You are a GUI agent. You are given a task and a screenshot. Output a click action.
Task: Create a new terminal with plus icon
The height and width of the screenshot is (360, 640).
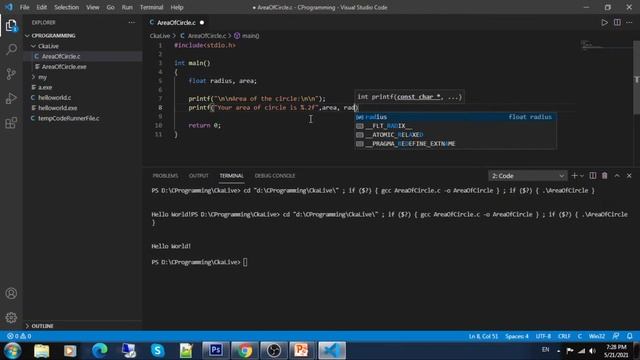(x=574, y=176)
